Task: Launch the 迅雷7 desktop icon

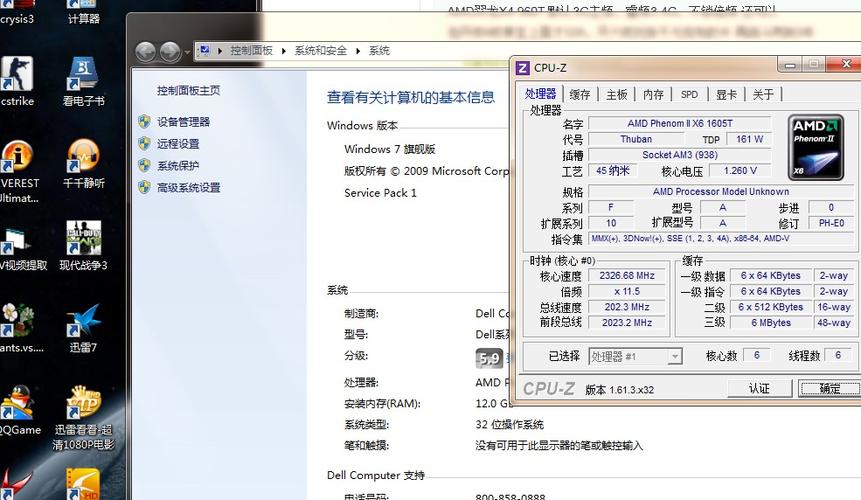Action: pyautogui.click(x=83, y=328)
